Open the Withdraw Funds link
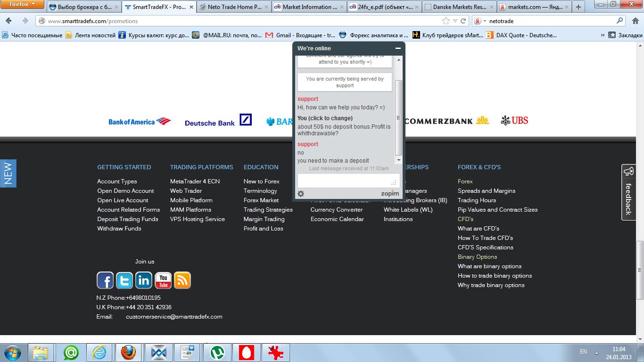The image size is (644, 362). pos(119,229)
